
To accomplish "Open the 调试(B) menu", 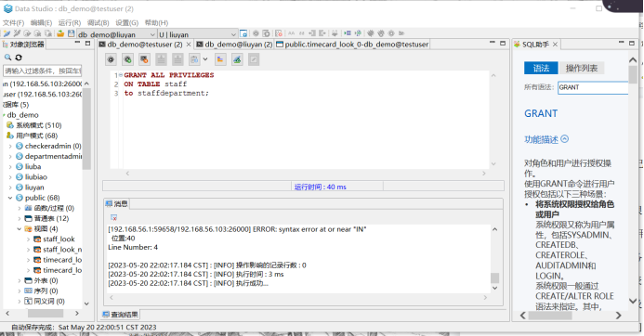I will point(99,23).
